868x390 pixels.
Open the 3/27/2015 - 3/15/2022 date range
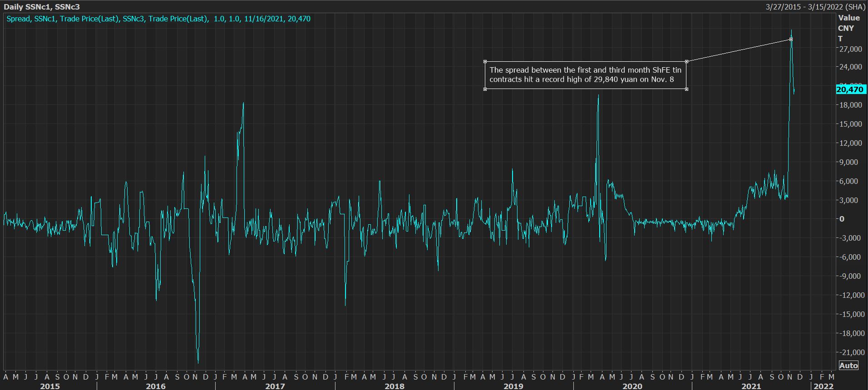(x=809, y=7)
